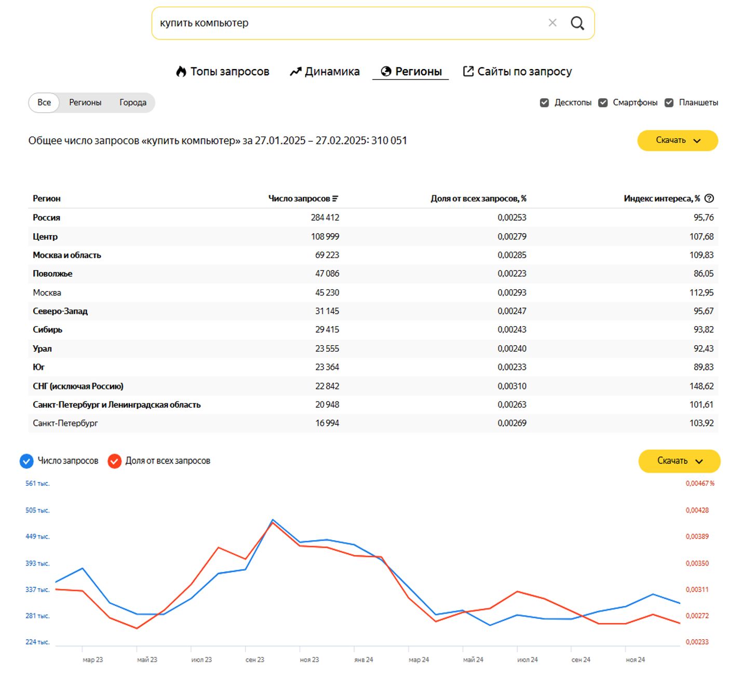The image size is (729, 700).
Task: Open the top Скачать dropdown above table
Action: [677, 141]
